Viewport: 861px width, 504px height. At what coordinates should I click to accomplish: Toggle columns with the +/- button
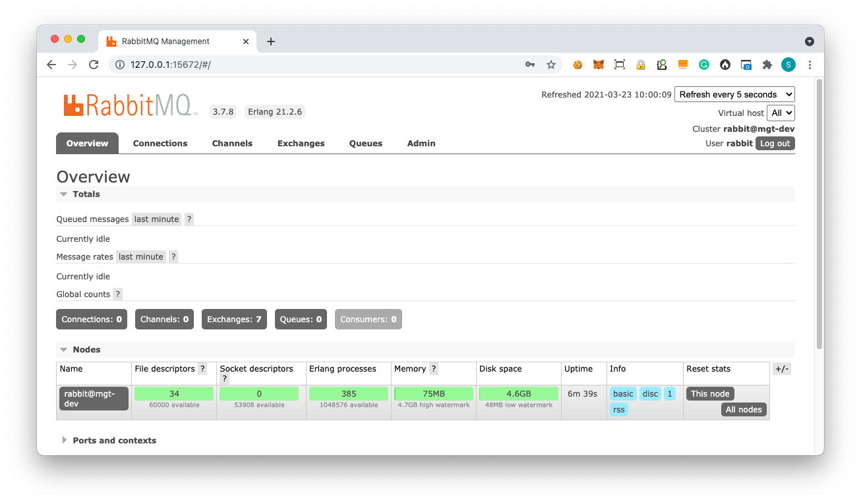[782, 369]
